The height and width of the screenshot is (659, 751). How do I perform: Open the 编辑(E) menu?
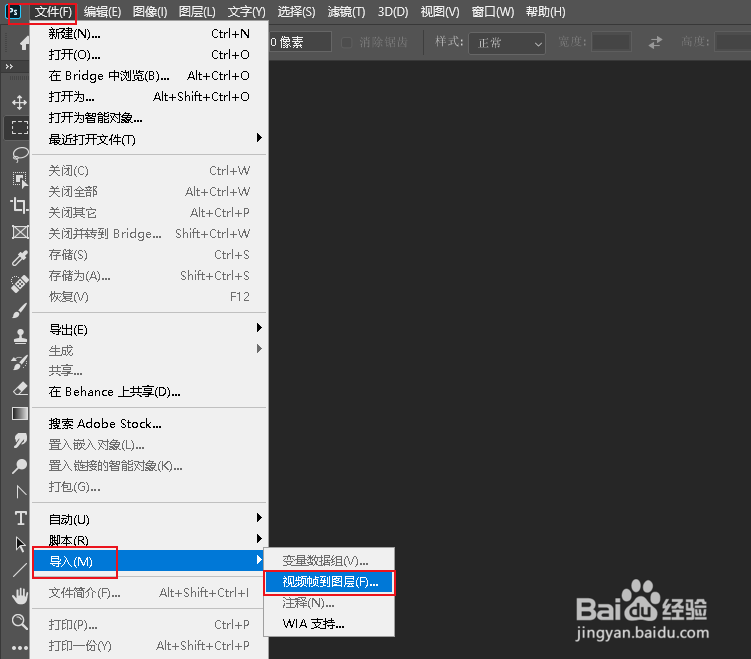(x=102, y=11)
